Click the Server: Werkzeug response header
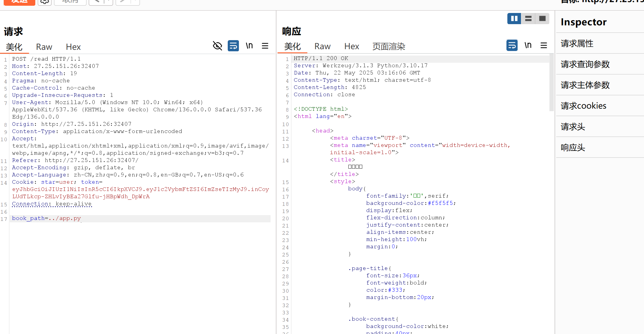Image resolution: width=644 pixels, height=334 pixels. coord(361,65)
